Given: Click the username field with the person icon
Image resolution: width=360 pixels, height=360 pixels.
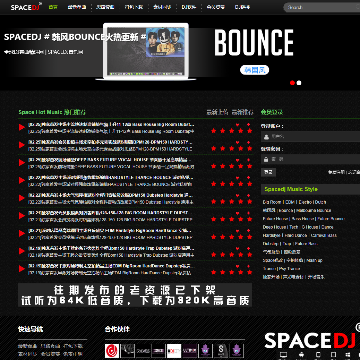Looking at the screenshot, I should pos(310,136).
